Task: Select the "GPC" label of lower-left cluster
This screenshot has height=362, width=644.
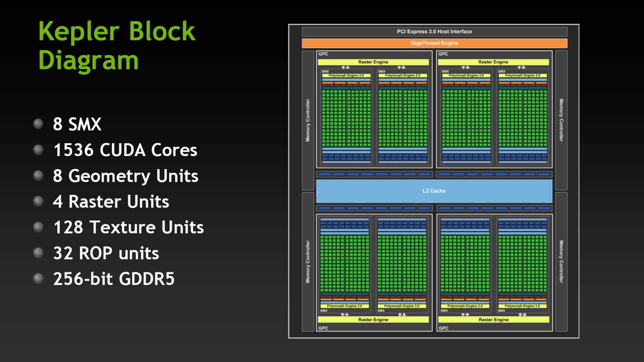Action: tap(323, 328)
